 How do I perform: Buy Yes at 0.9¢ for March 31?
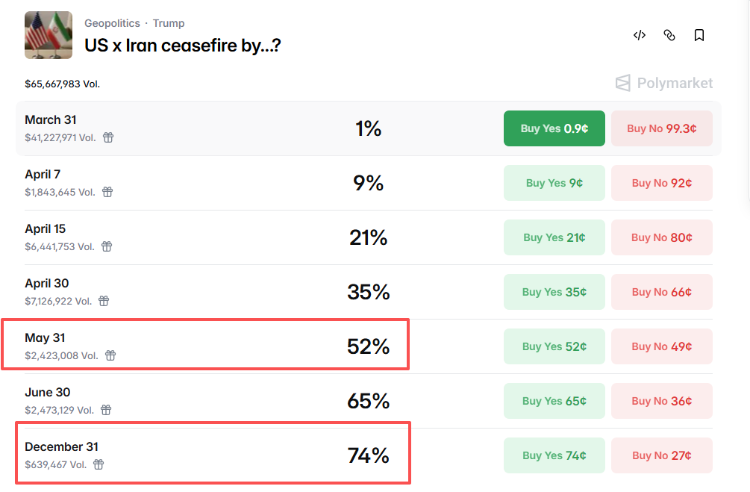pos(554,128)
